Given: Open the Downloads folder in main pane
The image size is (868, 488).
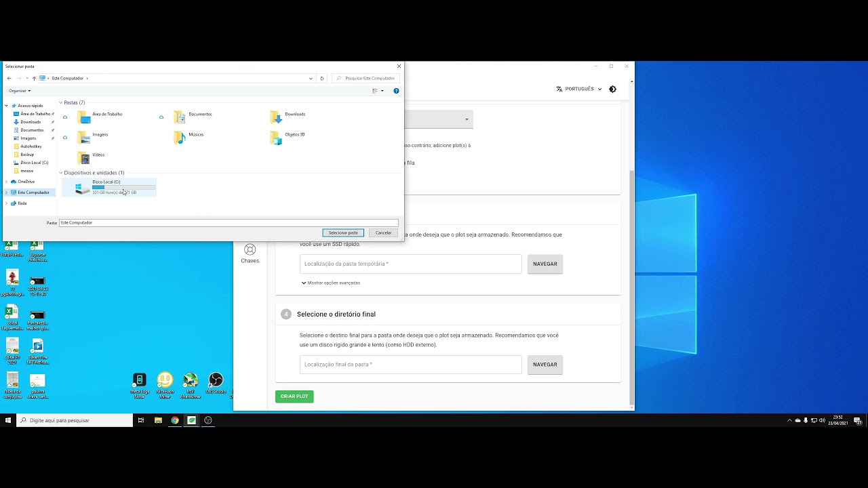Looking at the screenshot, I should (x=288, y=117).
